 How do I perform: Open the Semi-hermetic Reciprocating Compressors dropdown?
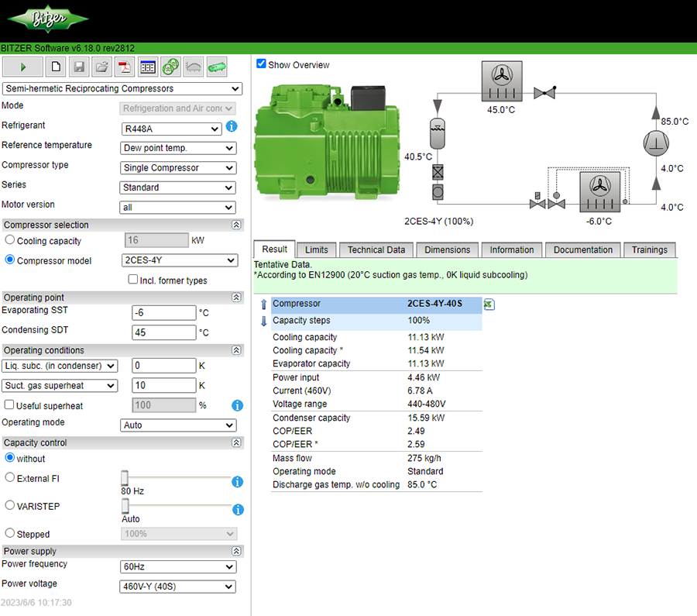pos(122,88)
